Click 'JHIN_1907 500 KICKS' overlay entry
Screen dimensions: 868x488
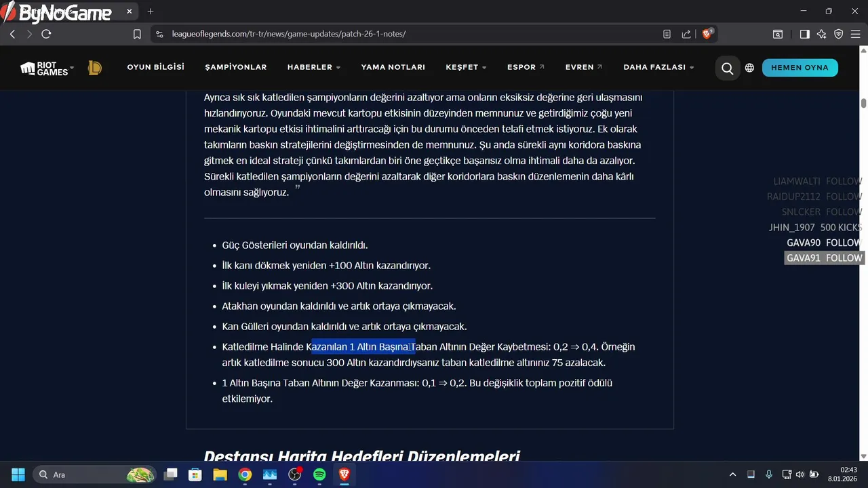(x=815, y=228)
